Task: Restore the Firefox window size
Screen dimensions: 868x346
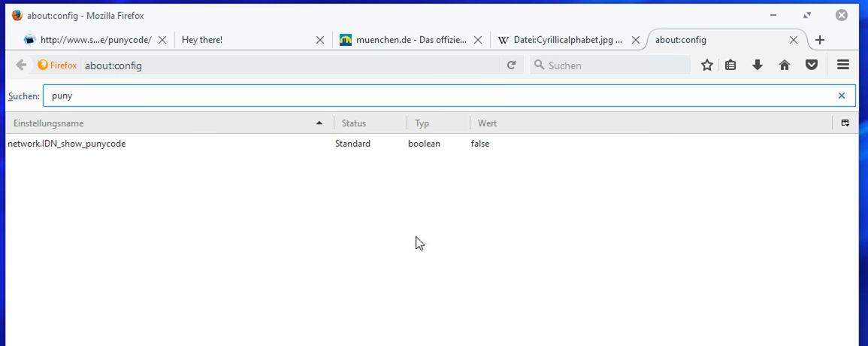Action: tap(807, 16)
